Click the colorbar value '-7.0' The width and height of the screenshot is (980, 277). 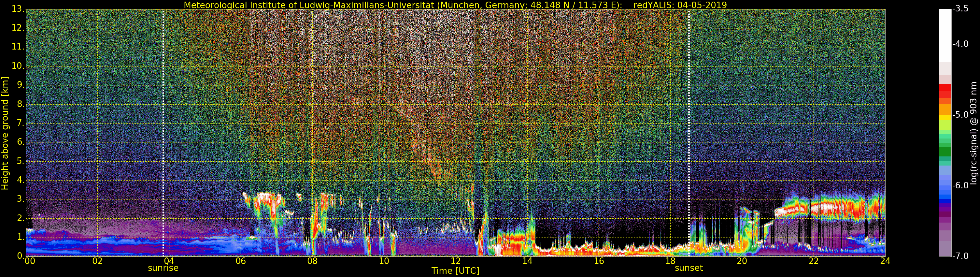[x=960, y=256]
